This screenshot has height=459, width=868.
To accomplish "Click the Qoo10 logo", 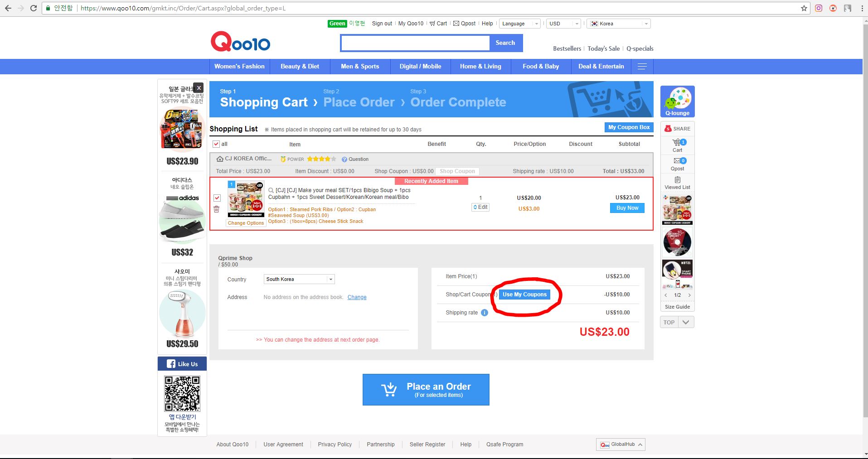I will pyautogui.click(x=240, y=42).
